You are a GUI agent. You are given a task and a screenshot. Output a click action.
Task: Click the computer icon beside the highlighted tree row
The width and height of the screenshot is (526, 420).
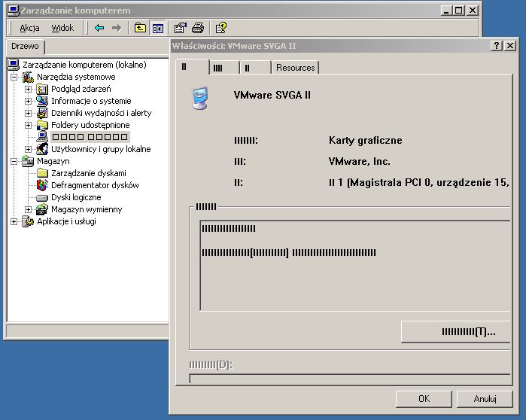[42, 137]
